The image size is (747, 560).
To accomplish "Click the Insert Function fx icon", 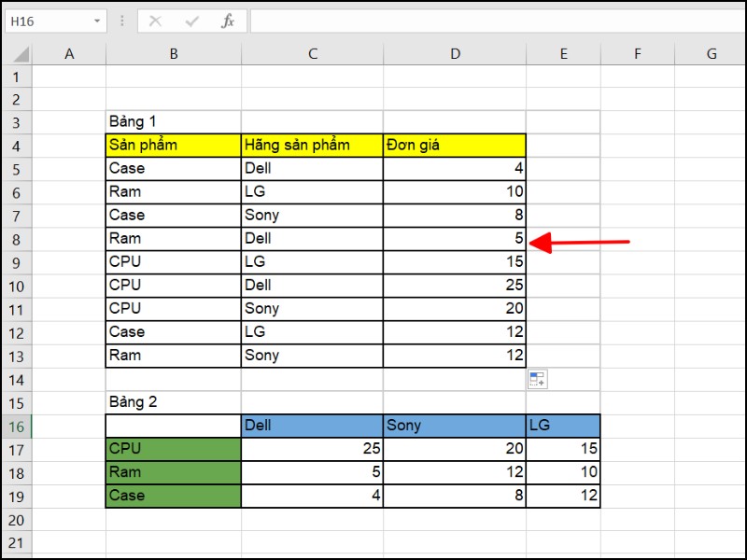I will point(227,21).
